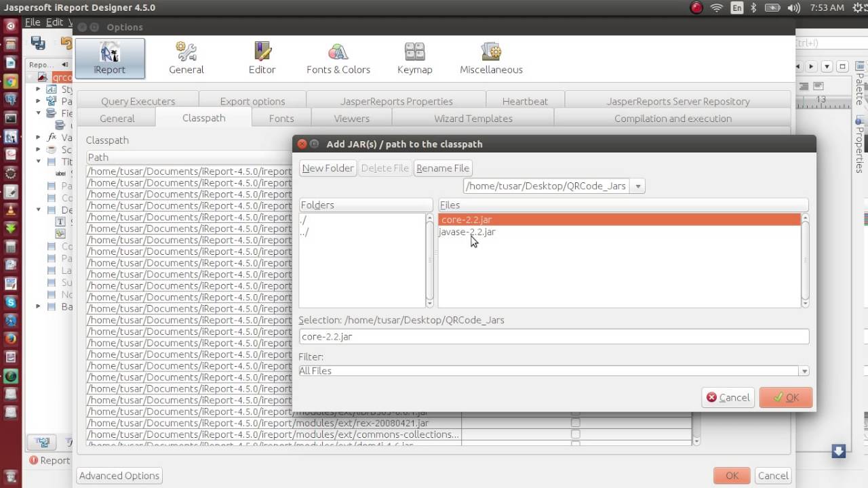Click the scroll-tabs-right arrow in iReport editor
Image resolution: width=868 pixels, height=488 pixels.
point(811,66)
